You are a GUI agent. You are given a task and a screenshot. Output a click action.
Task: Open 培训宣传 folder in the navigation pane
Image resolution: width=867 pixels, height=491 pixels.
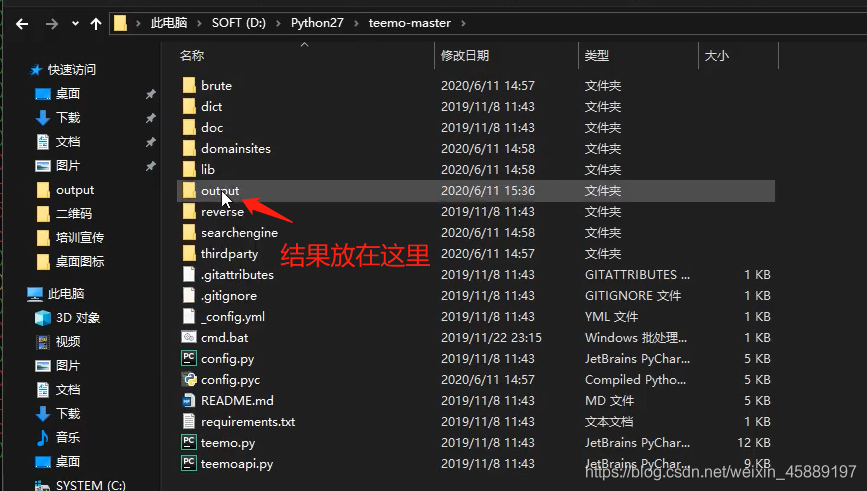[x=80, y=237]
